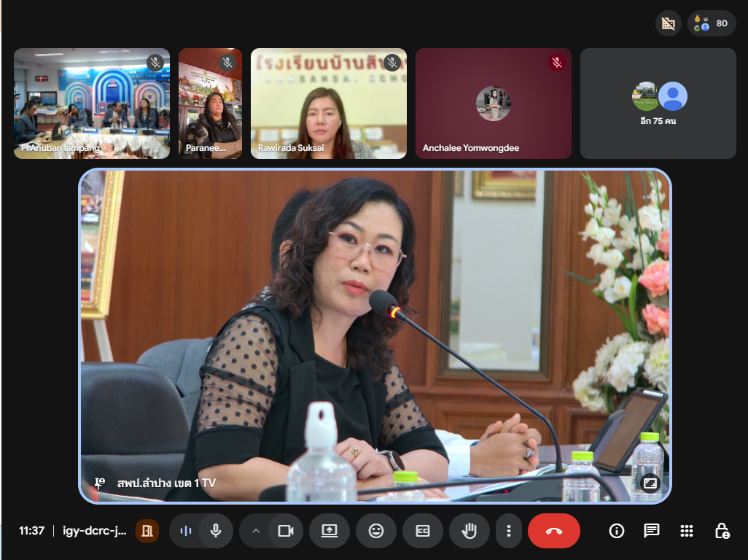Click the orange companion mode icon
This screenshot has width=748, height=560.
click(147, 531)
